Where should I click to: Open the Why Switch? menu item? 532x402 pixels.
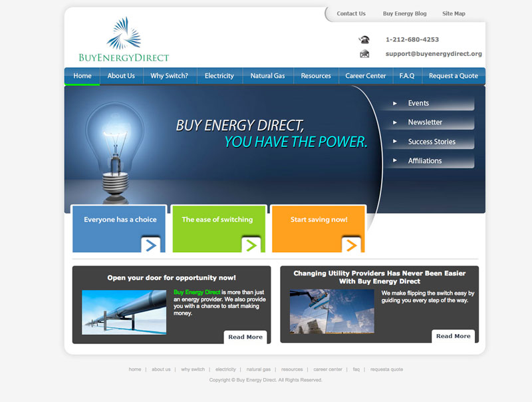pos(170,76)
